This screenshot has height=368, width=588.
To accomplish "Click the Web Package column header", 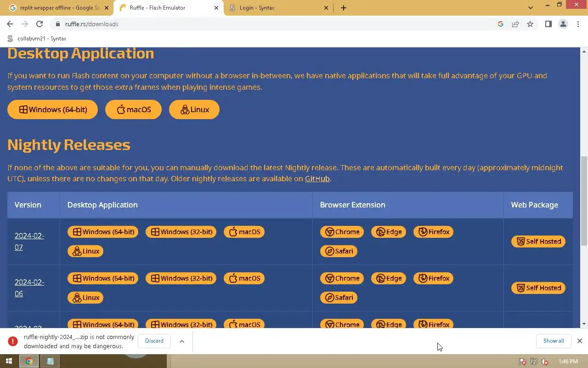I will [538, 205].
